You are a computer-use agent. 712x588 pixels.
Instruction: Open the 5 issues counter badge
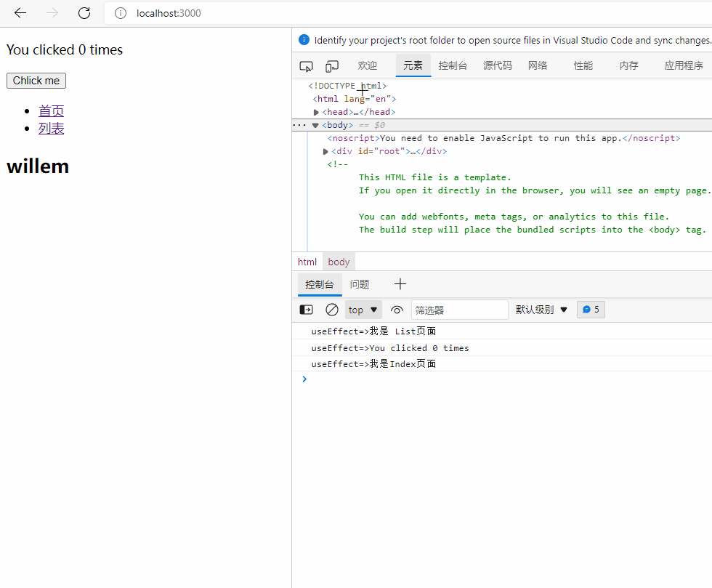(591, 310)
